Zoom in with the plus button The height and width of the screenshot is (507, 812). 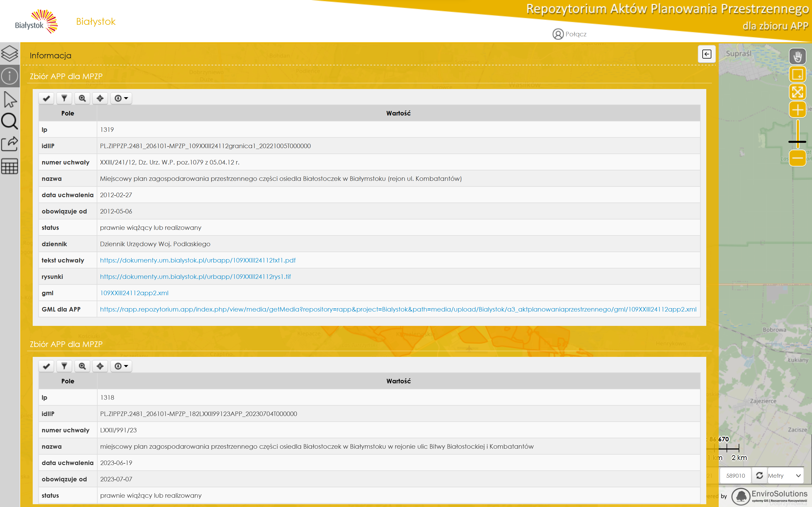coord(797,110)
